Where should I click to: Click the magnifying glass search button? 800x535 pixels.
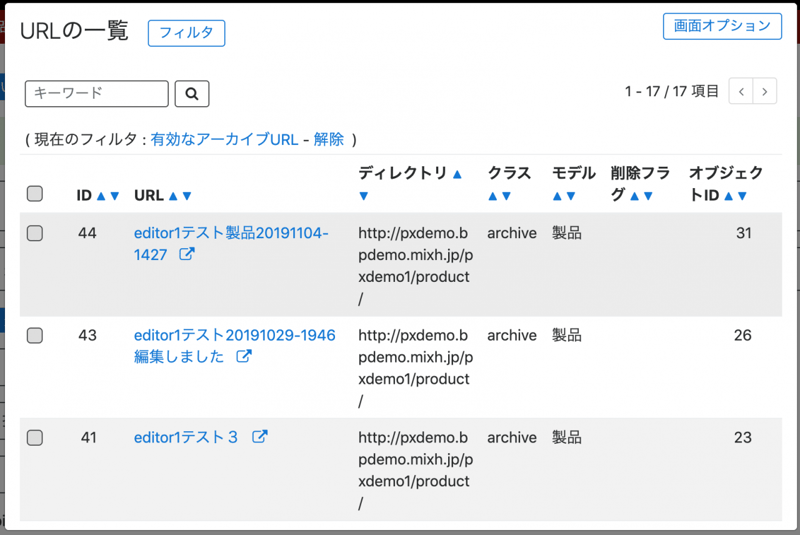point(191,94)
